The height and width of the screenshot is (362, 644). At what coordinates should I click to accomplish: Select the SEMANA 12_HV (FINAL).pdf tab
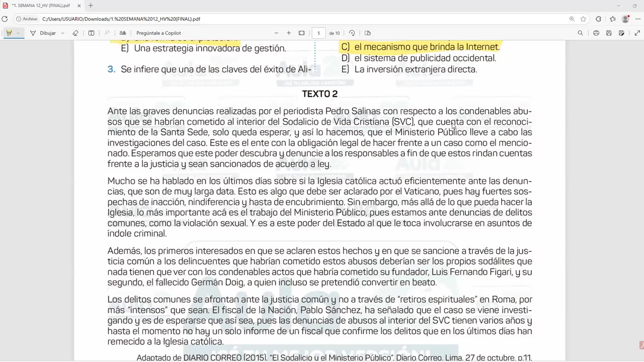click(x=41, y=6)
